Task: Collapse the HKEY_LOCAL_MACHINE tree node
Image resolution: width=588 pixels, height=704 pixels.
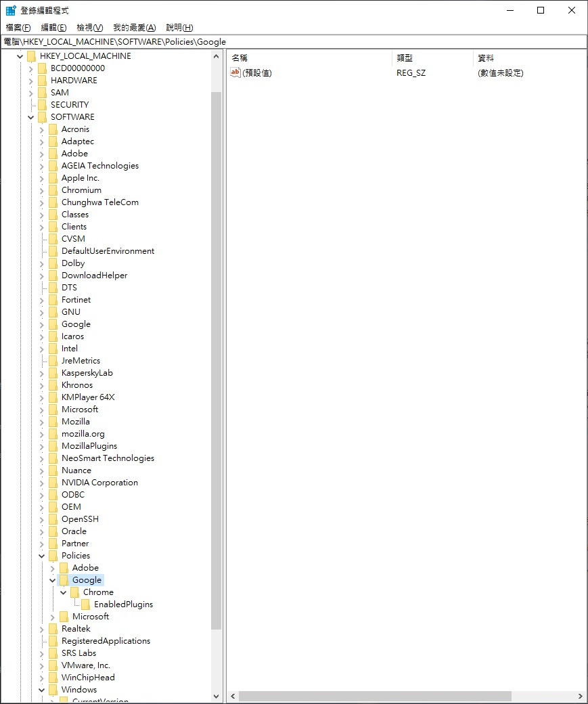Action: pos(20,56)
